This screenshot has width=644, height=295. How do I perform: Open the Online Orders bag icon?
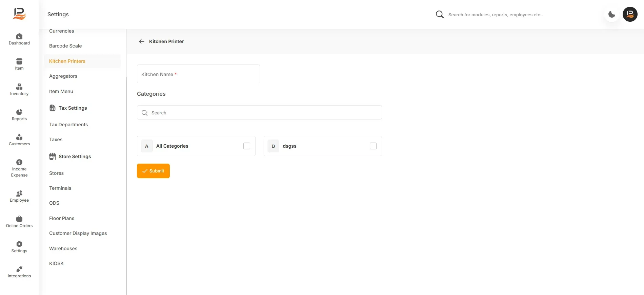(x=19, y=219)
